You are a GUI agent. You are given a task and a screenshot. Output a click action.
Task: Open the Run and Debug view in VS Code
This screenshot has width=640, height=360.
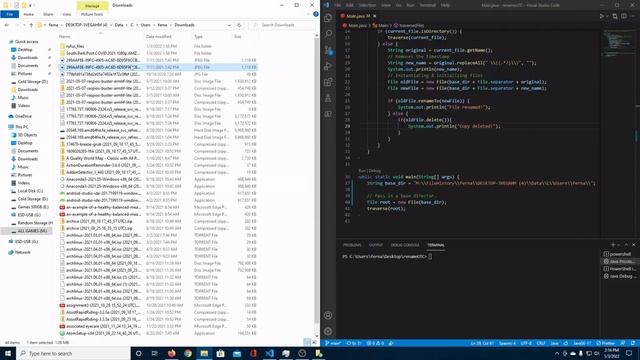click(x=328, y=66)
